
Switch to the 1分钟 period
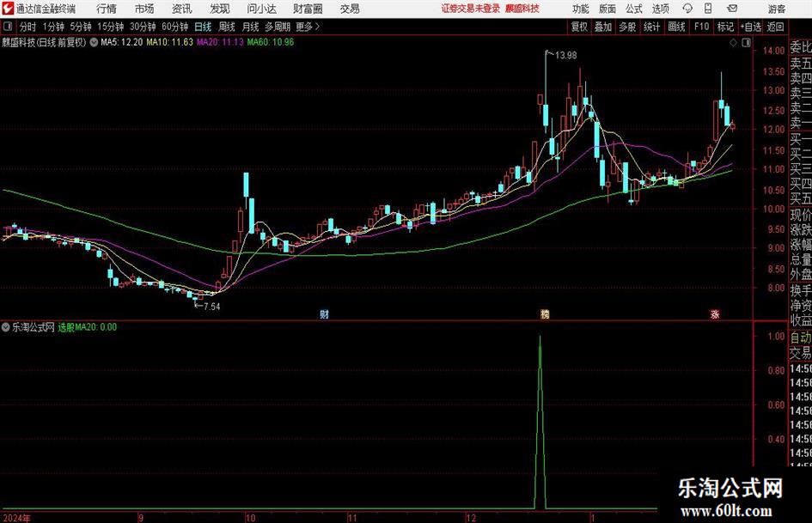click(x=53, y=27)
